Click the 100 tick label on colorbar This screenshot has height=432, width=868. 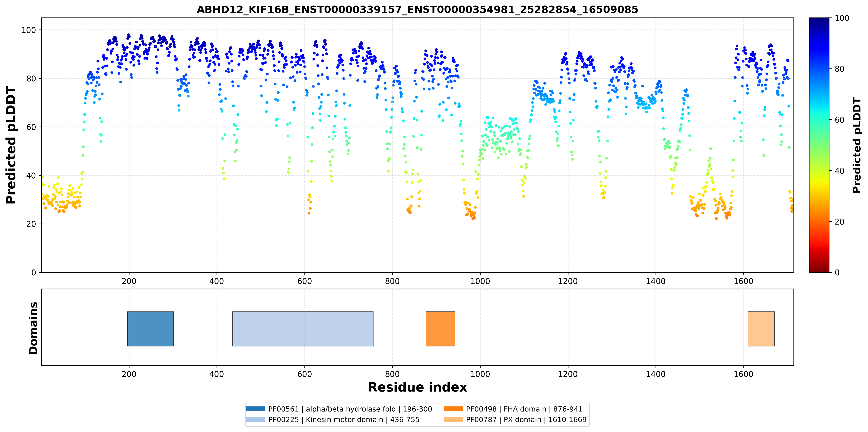point(842,18)
